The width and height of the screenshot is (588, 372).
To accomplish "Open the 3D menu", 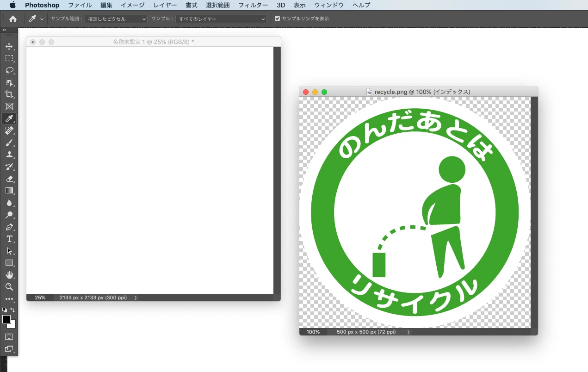I will point(281,5).
